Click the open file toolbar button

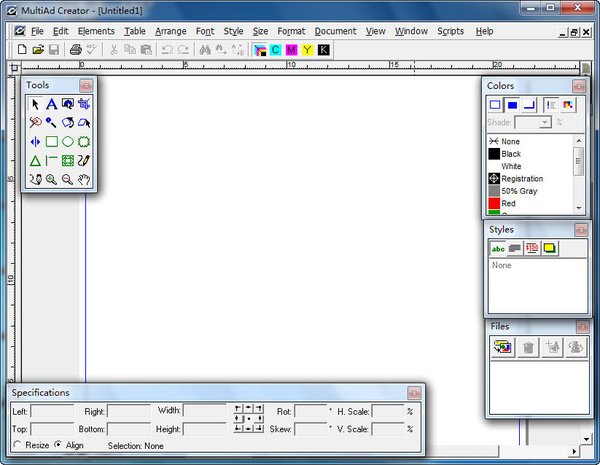click(38, 49)
